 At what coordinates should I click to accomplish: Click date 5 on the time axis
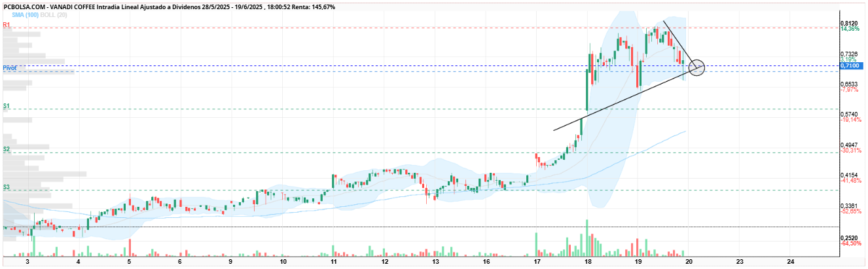point(129,261)
